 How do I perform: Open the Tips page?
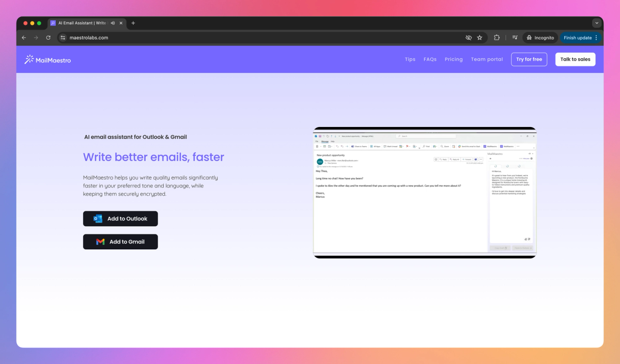[410, 59]
